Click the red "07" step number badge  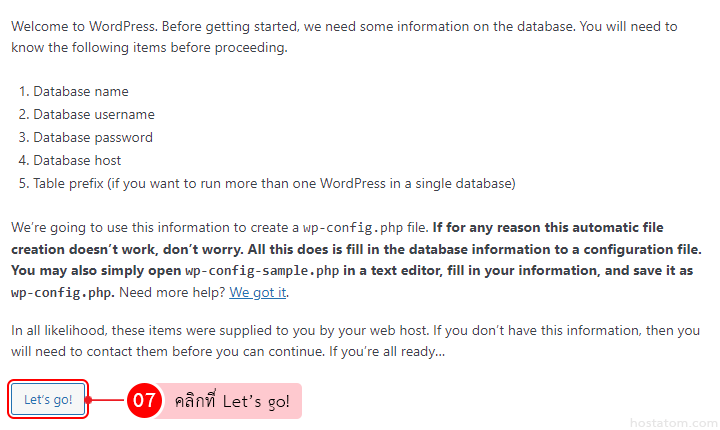point(144,401)
